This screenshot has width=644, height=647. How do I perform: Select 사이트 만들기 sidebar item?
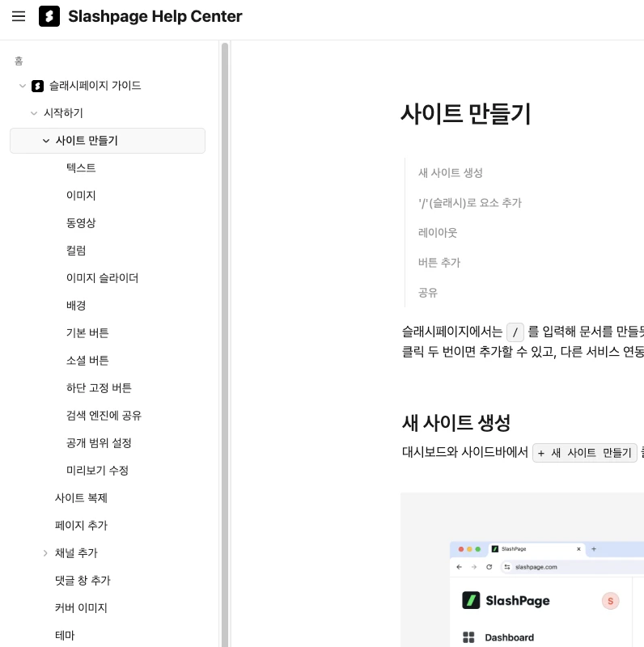click(x=108, y=141)
